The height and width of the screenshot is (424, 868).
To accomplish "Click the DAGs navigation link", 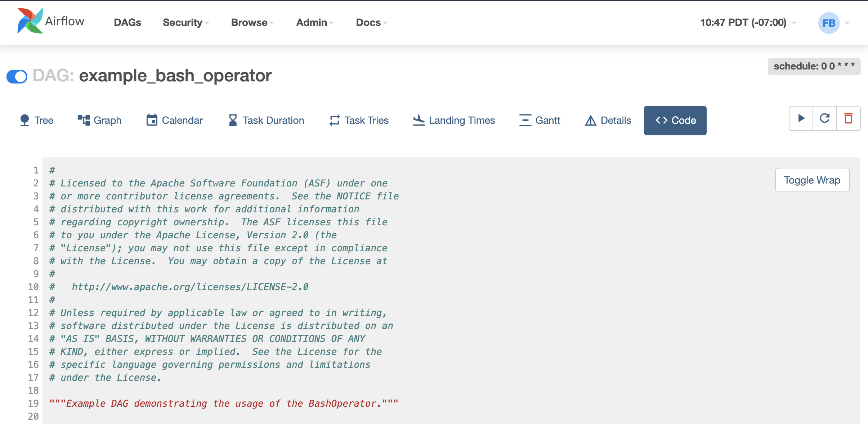I will pyautogui.click(x=127, y=22).
